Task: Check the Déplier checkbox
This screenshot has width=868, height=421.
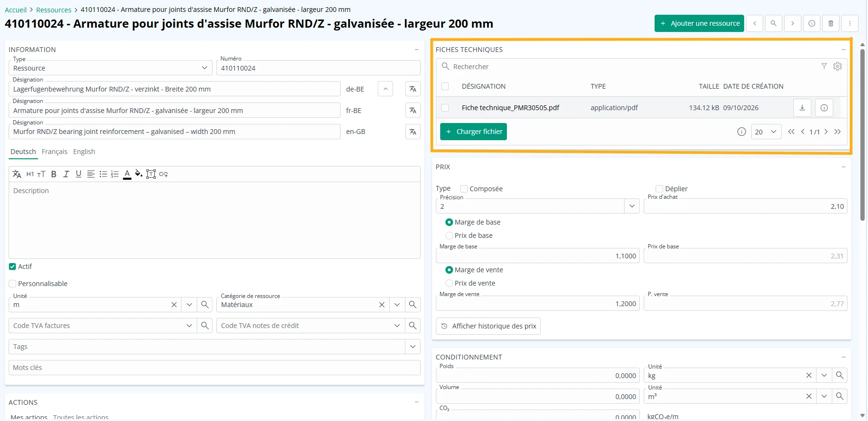Action: coord(659,189)
